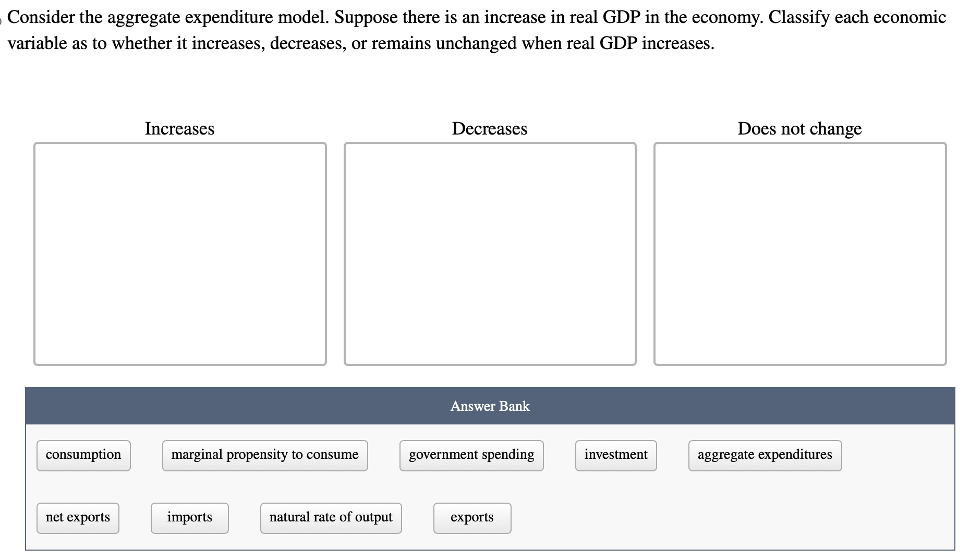Image resolution: width=970 pixels, height=560 pixels.
Task: Select the government spending answer choice
Action: pos(471,454)
